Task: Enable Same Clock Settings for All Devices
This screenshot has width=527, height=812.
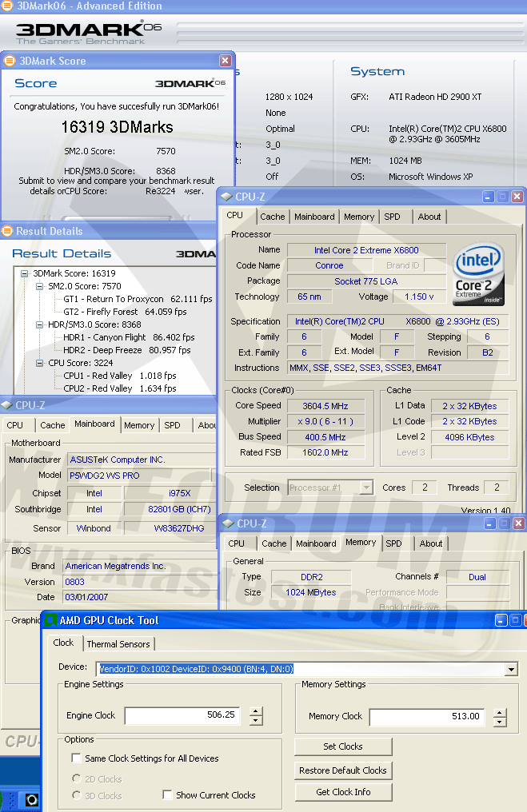Action: 76,758
